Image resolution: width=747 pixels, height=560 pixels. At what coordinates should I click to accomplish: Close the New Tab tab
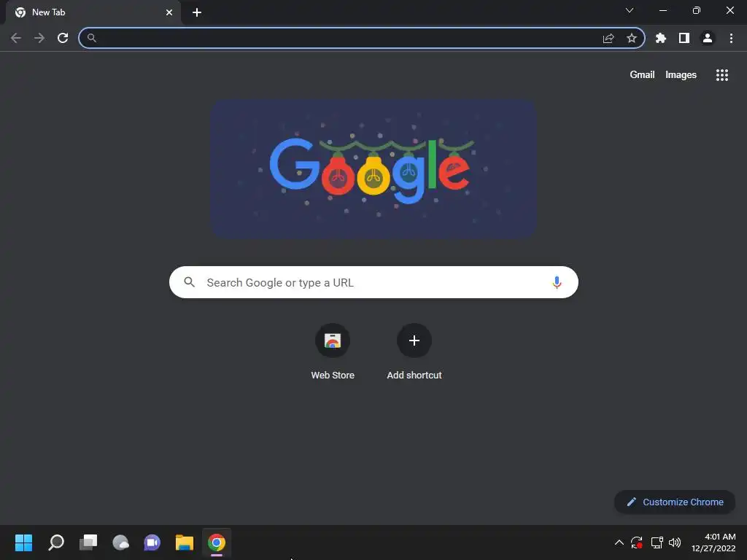(169, 12)
